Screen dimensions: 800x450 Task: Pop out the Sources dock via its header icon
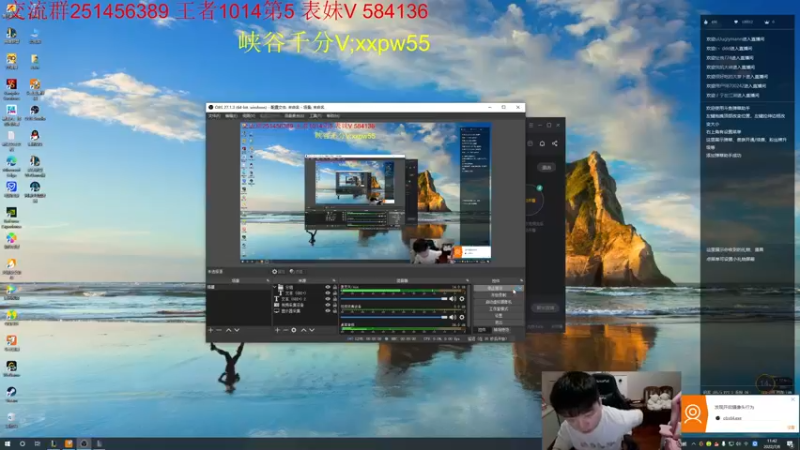tap(334, 281)
